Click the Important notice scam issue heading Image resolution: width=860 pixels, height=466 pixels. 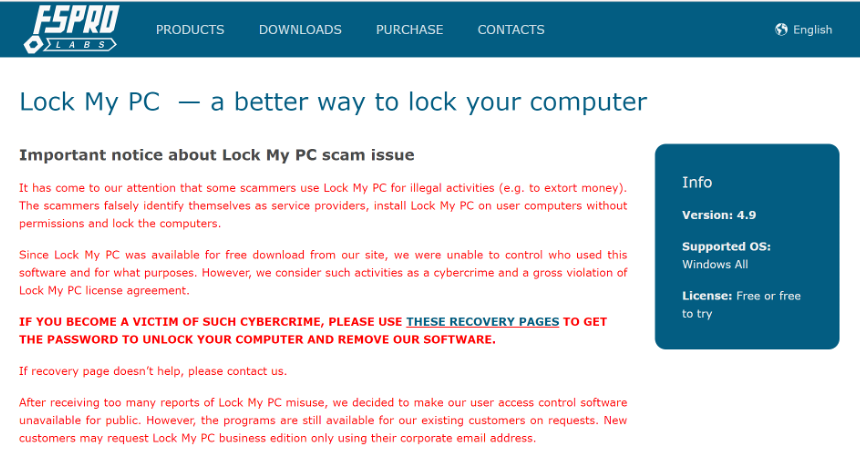click(217, 155)
